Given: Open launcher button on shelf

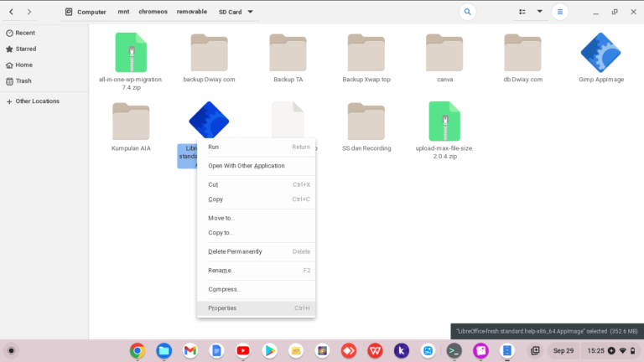Looking at the screenshot, I should (x=11, y=351).
